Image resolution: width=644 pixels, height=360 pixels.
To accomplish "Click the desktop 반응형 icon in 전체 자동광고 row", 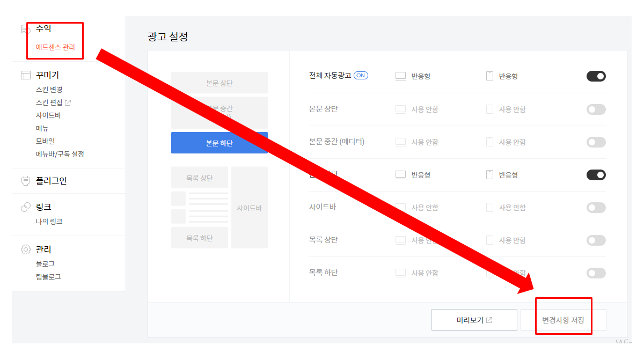I will (x=400, y=76).
